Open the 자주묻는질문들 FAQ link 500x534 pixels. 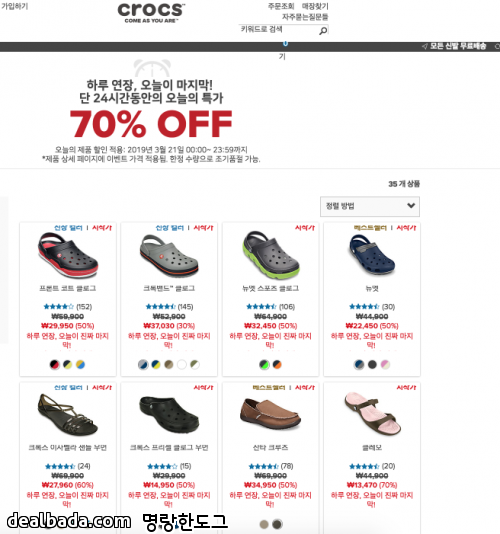(x=305, y=17)
